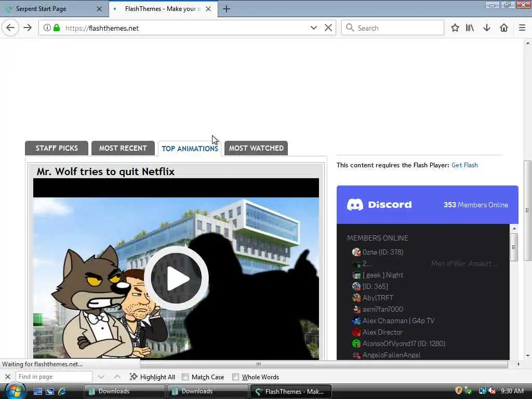
Task: Open the address bar history dropdown
Action: (314, 28)
